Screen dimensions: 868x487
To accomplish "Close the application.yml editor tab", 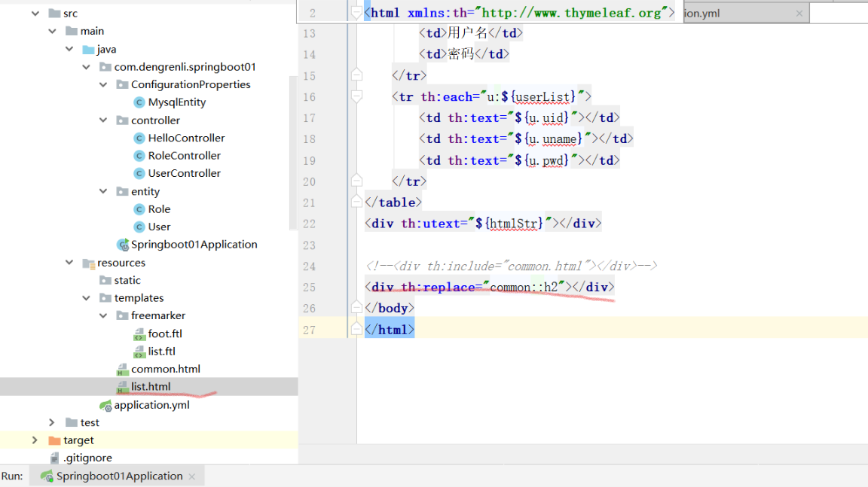I will coord(799,14).
